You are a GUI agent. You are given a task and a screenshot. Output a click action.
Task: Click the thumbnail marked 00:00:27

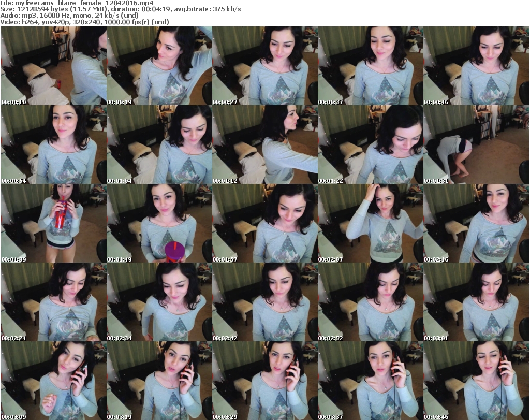tap(265, 66)
